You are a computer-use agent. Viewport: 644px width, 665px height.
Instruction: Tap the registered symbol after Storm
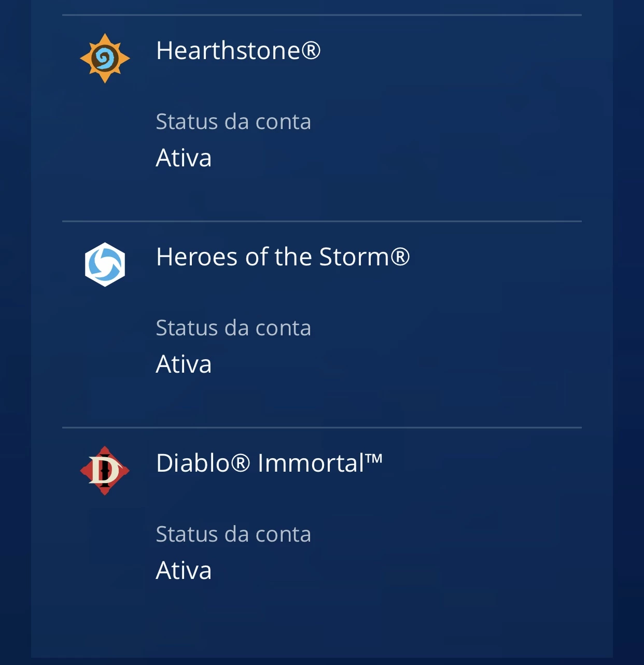[x=400, y=257]
